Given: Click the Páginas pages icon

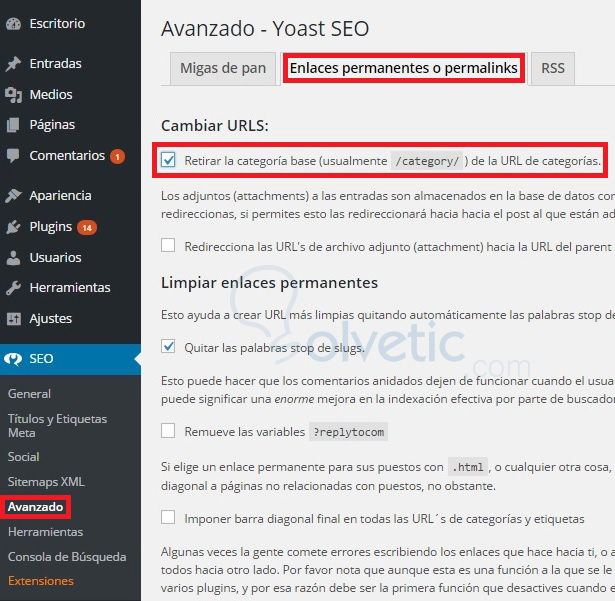Looking at the screenshot, I should [13, 125].
